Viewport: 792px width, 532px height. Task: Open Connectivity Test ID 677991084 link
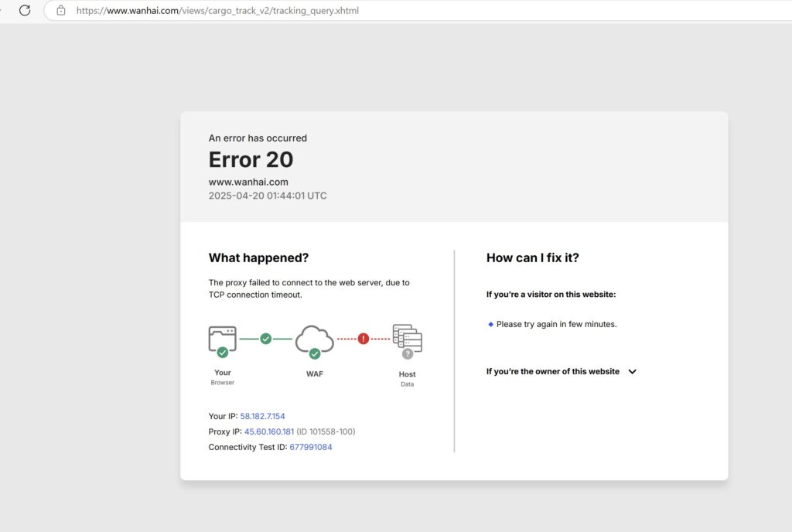point(311,447)
